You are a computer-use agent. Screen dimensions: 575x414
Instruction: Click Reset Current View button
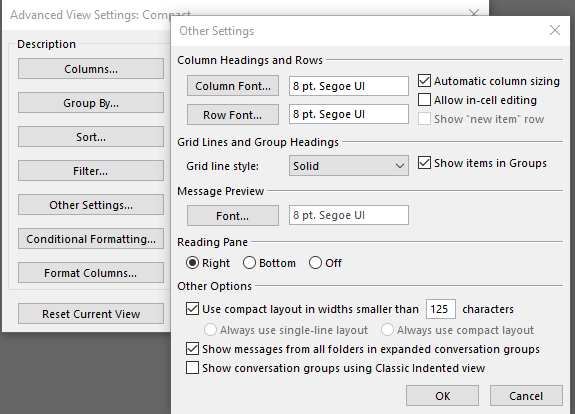(91, 314)
